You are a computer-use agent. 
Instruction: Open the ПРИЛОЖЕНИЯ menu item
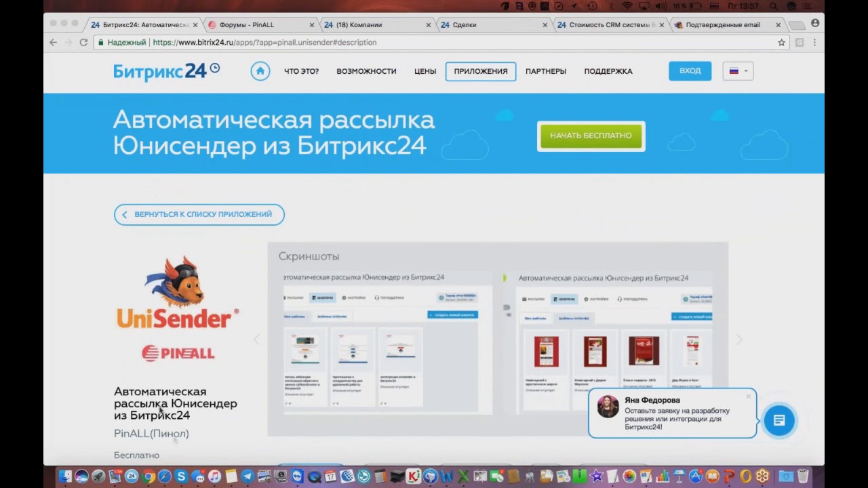click(x=481, y=71)
